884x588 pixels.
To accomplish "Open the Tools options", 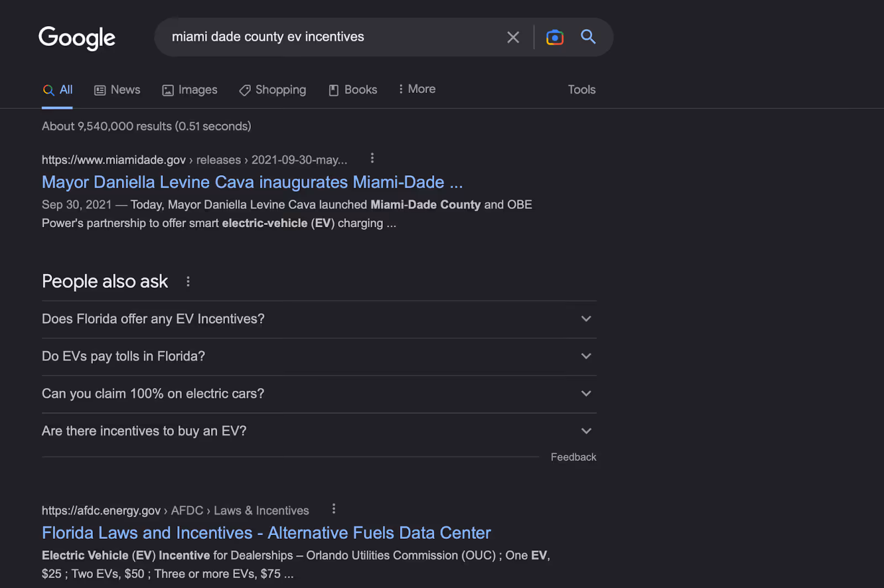I will pyautogui.click(x=582, y=90).
